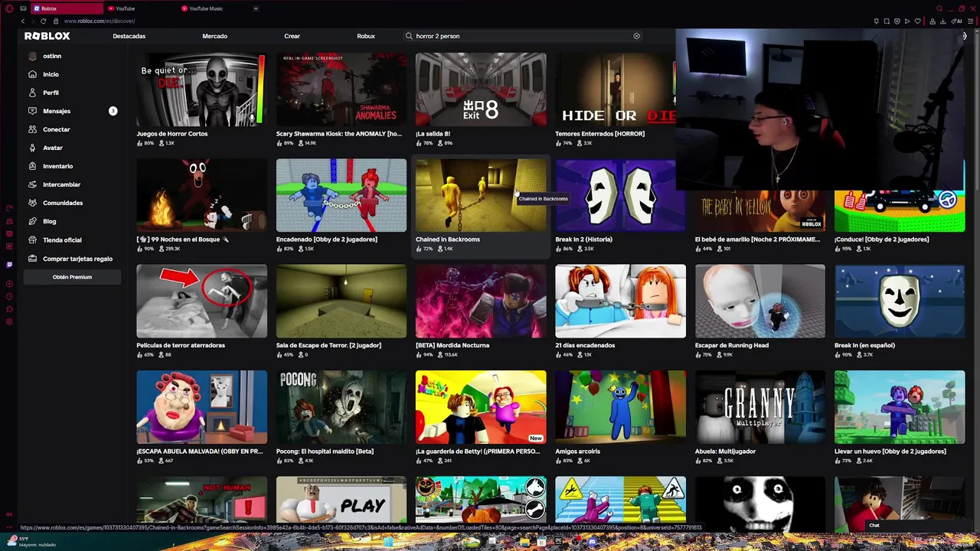Open the Intercambiar trade icon

click(32, 184)
